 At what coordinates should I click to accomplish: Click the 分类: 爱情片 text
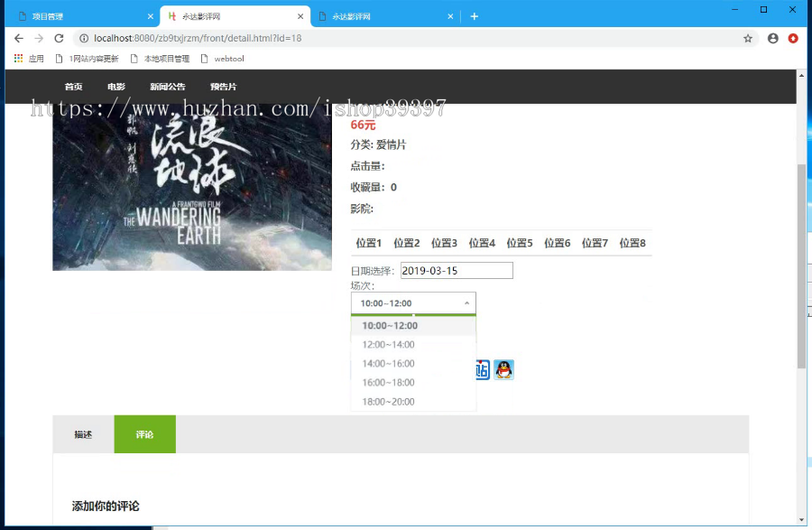point(379,145)
